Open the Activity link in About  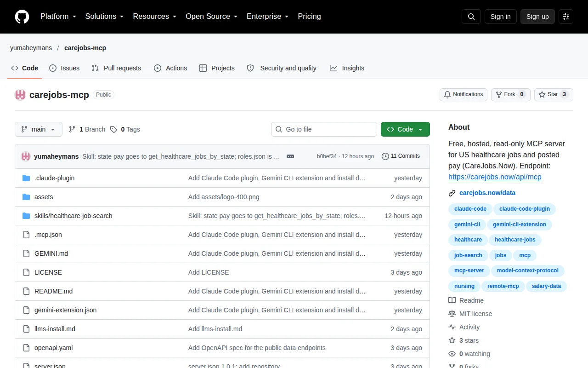click(x=464, y=327)
